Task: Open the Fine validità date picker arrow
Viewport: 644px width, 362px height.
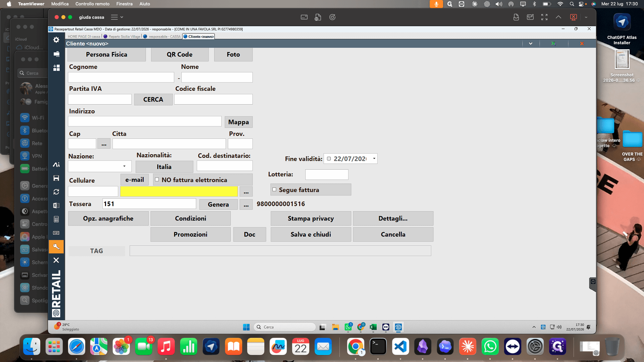Action: pos(374,159)
